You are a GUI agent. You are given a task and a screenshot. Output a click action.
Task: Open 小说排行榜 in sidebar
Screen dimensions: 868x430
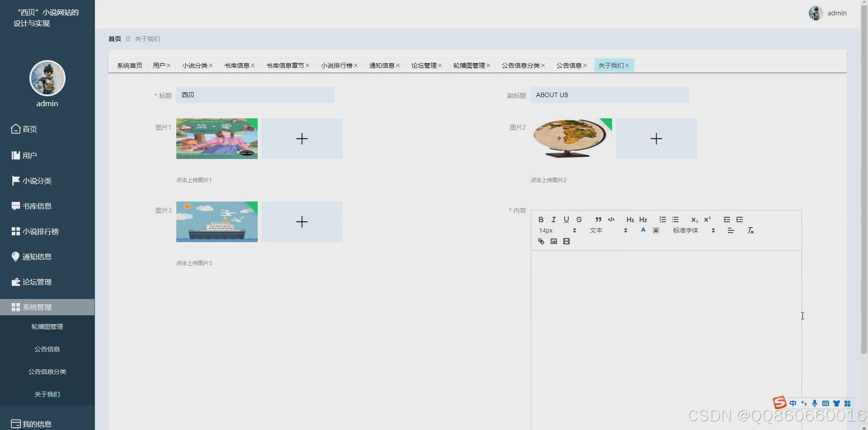pos(47,231)
